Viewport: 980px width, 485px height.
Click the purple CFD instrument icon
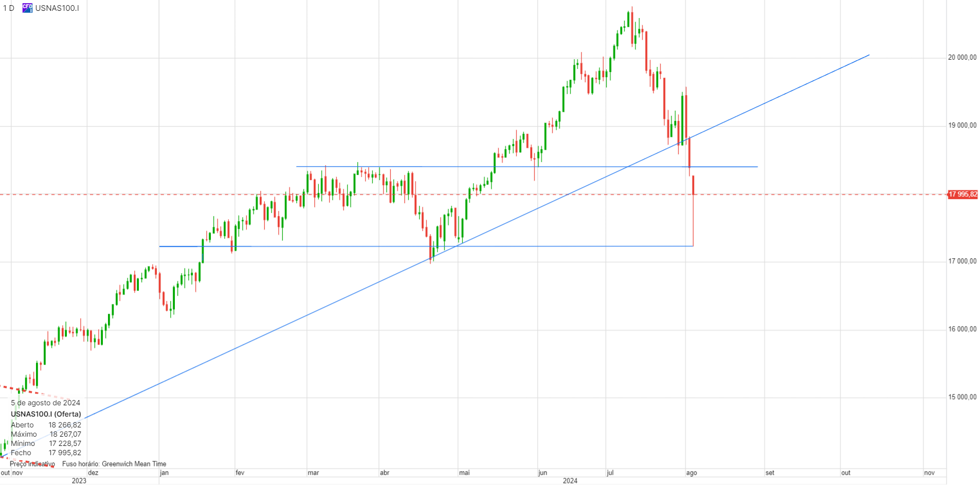27,8
